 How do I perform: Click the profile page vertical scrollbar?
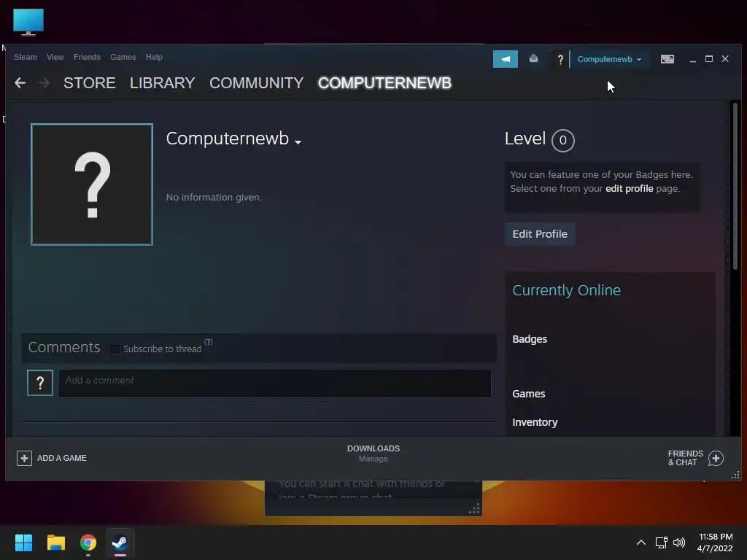click(x=735, y=186)
